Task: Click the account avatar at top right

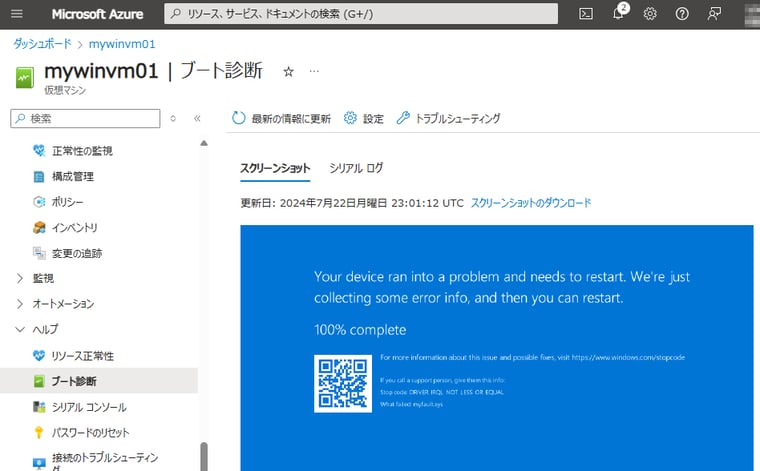Action: [752, 14]
